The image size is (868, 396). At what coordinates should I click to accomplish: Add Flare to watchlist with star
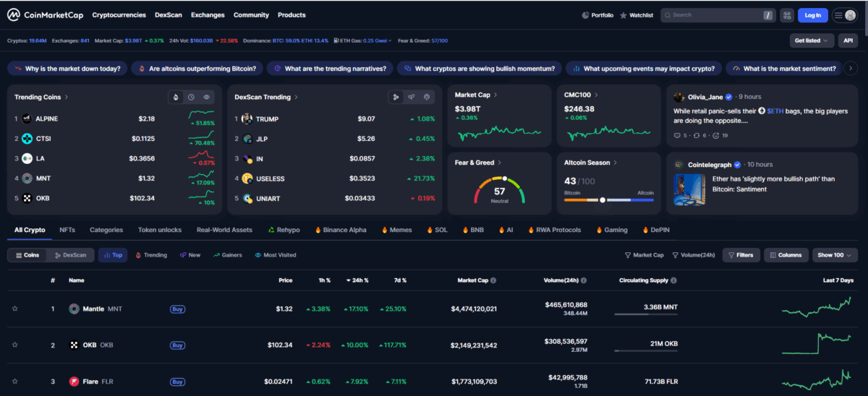tap(14, 382)
